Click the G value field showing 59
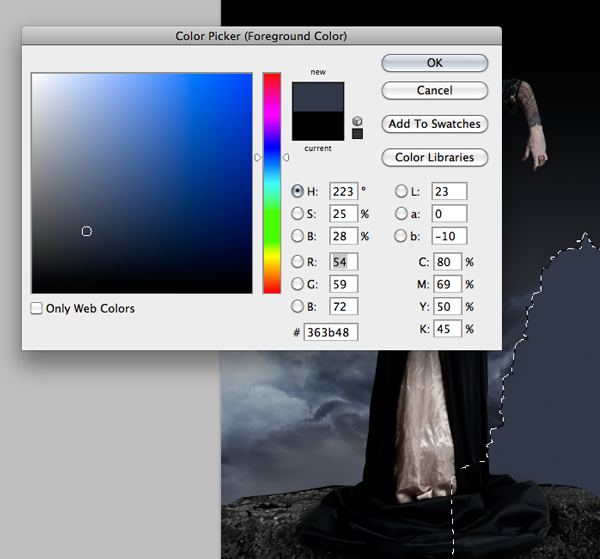The image size is (600, 559). [344, 284]
